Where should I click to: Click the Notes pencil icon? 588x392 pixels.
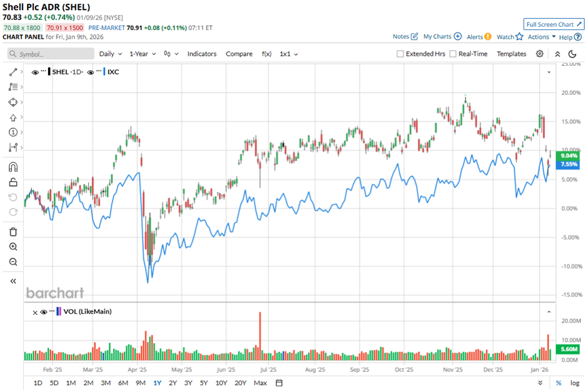coord(414,36)
